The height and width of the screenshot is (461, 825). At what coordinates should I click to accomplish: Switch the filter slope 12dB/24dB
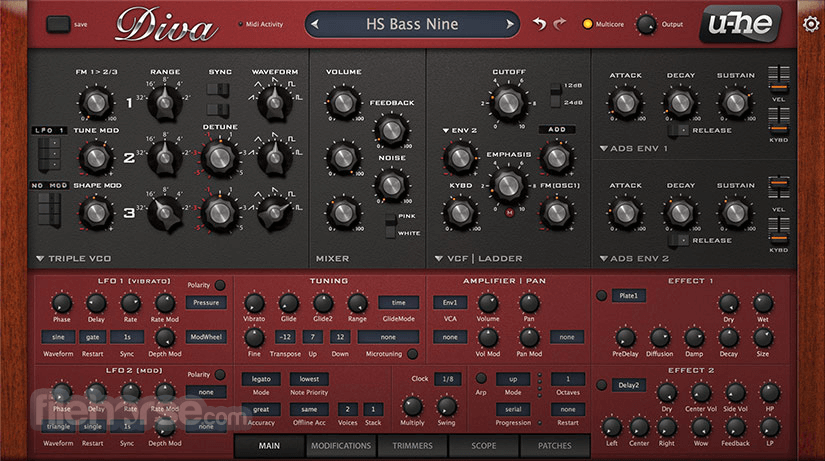tap(555, 95)
